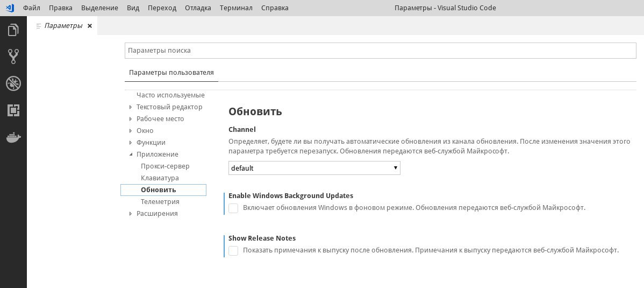Open the Channel default dropdown

(314, 168)
